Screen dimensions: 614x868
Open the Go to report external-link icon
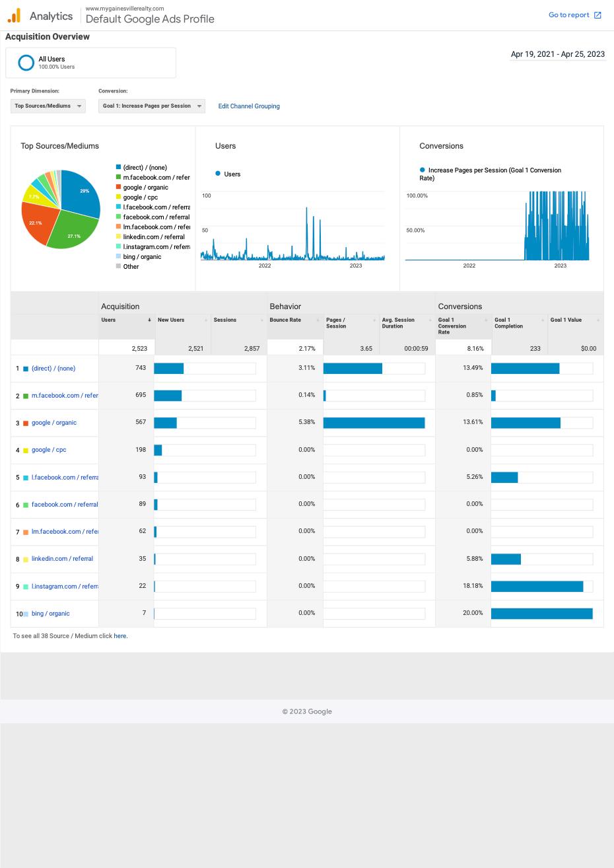click(x=597, y=15)
